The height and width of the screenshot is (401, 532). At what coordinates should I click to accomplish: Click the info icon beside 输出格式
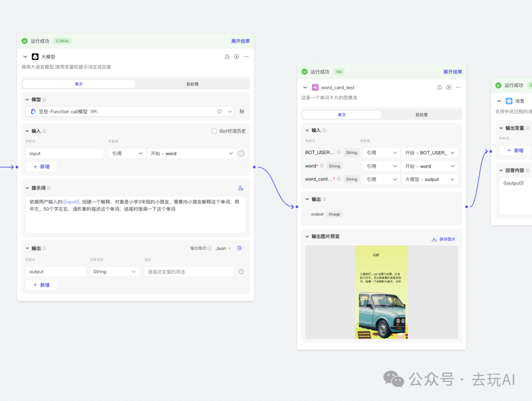pos(209,248)
